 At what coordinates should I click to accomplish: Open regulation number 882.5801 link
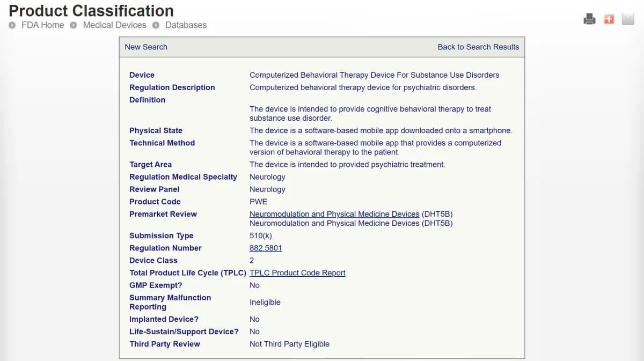266,248
